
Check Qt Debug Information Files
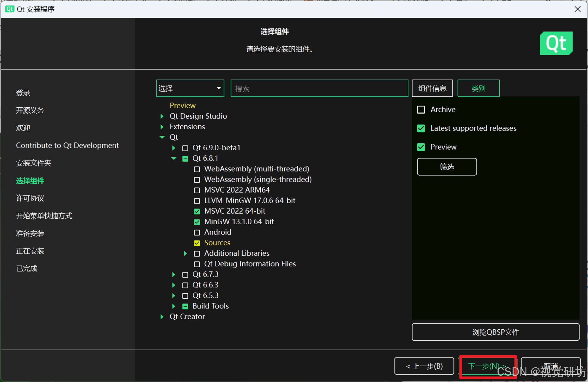click(197, 264)
